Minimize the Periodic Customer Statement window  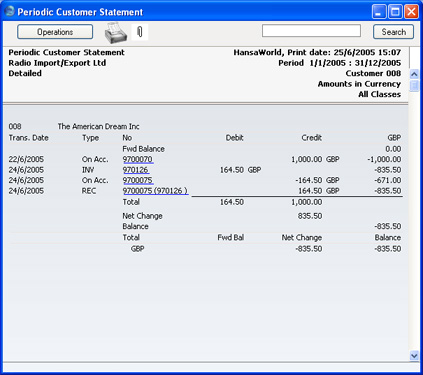click(x=379, y=12)
